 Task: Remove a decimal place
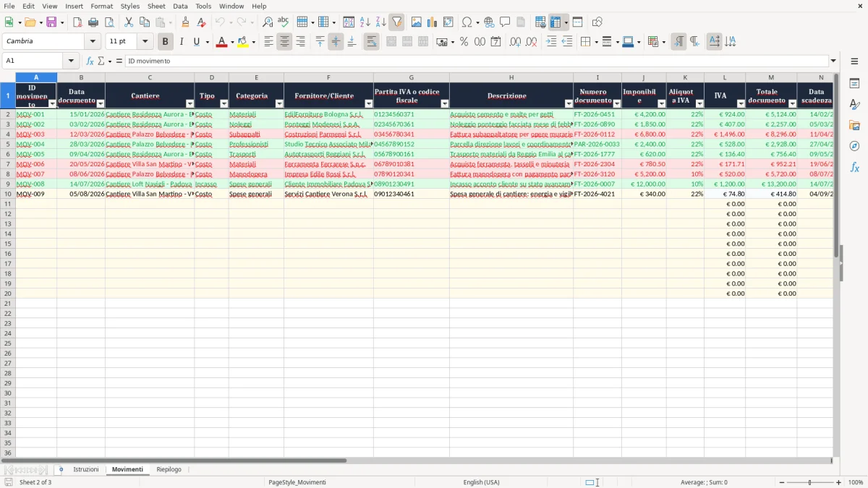click(532, 42)
